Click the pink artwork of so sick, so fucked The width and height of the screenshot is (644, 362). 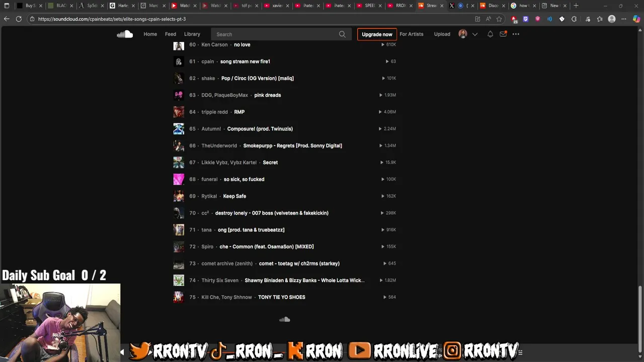click(x=179, y=179)
